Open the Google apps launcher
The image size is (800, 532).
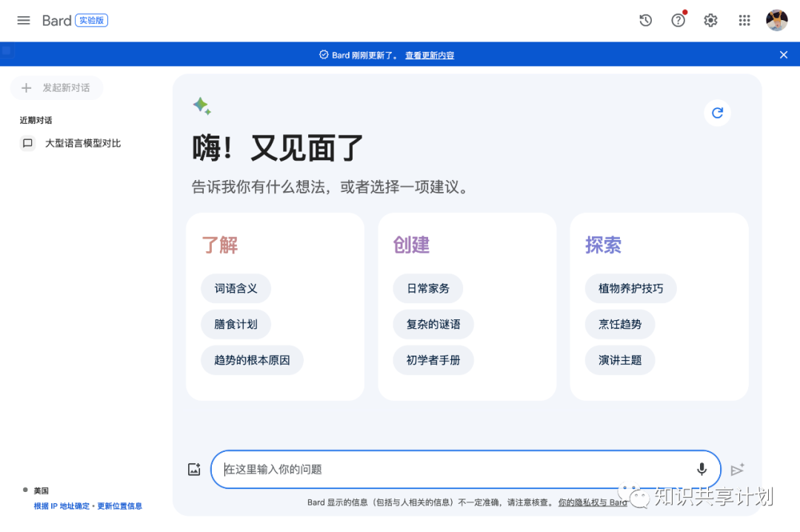click(x=744, y=20)
